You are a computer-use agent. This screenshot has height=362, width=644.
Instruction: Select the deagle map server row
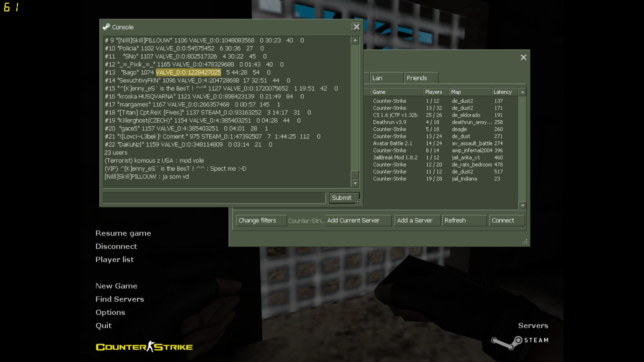pyautogui.click(x=441, y=129)
